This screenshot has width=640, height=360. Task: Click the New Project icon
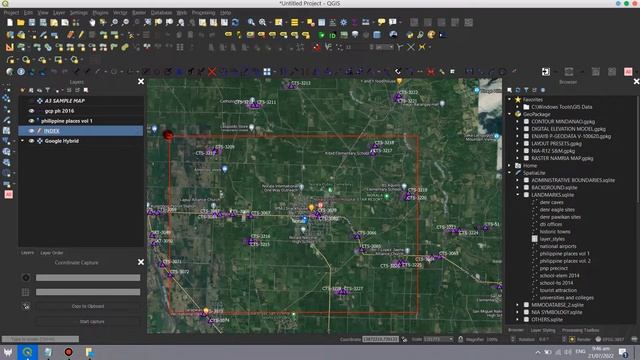(10, 22)
